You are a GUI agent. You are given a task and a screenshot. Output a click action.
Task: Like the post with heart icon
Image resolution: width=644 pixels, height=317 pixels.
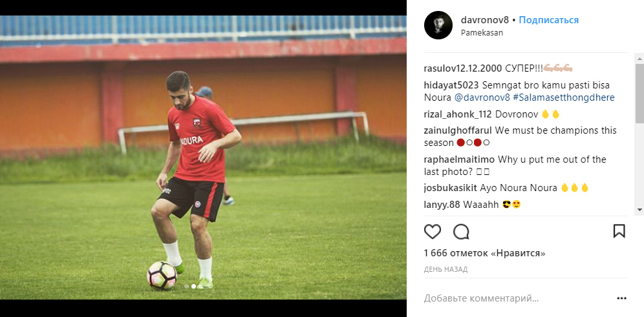tap(432, 232)
